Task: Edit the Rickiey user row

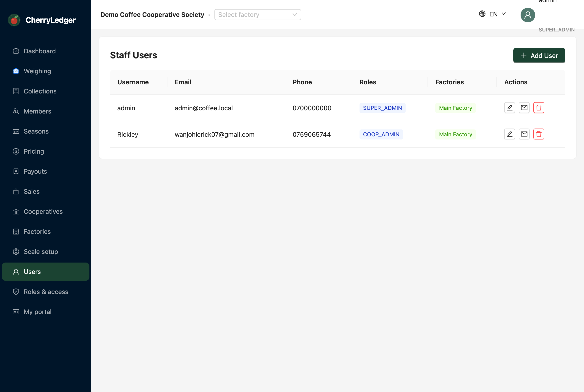Action: pyautogui.click(x=509, y=134)
